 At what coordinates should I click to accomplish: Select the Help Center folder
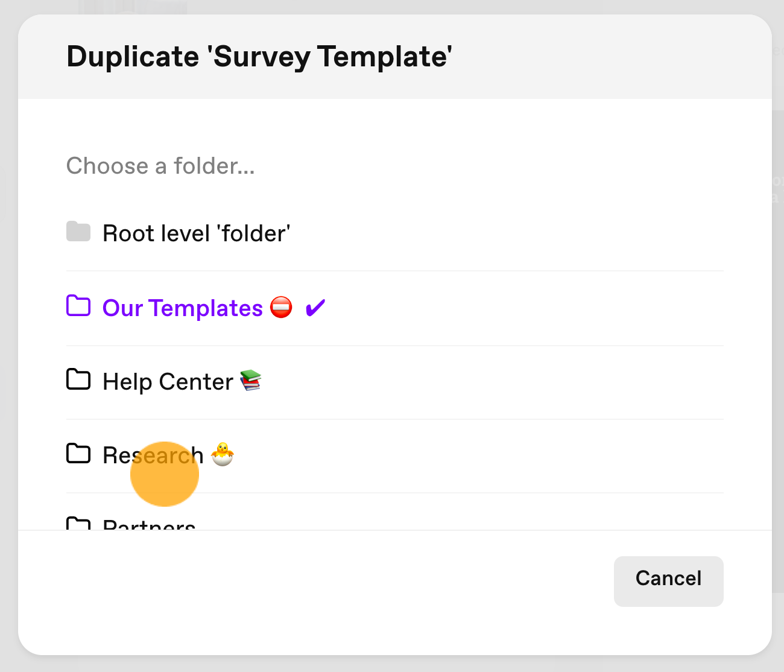[394, 382]
